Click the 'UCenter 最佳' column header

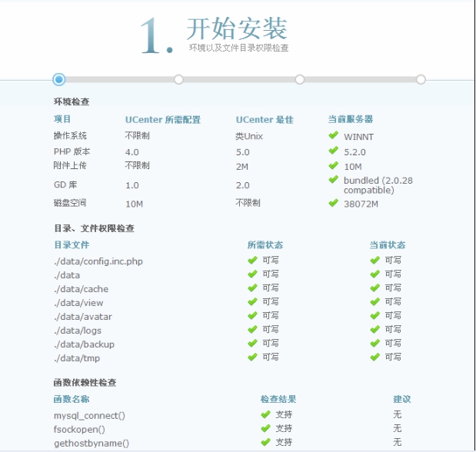pos(265,120)
